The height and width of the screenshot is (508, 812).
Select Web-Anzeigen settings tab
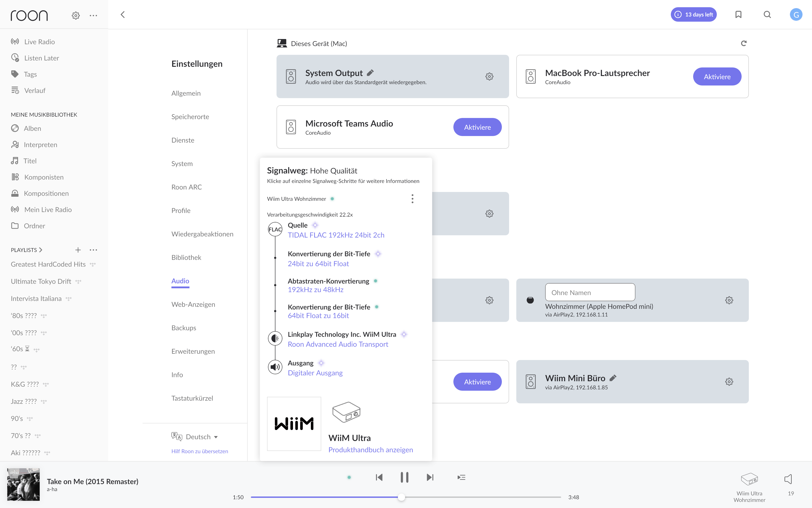[x=193, y=304]
